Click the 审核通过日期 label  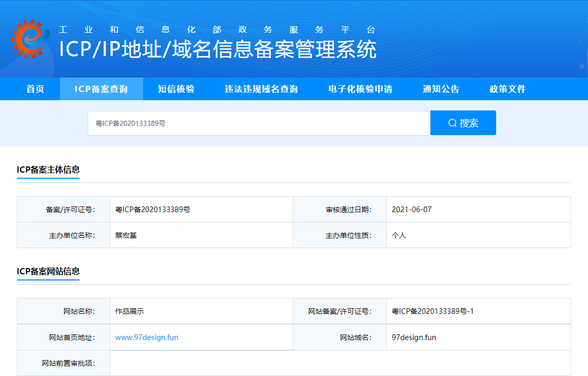349,210
